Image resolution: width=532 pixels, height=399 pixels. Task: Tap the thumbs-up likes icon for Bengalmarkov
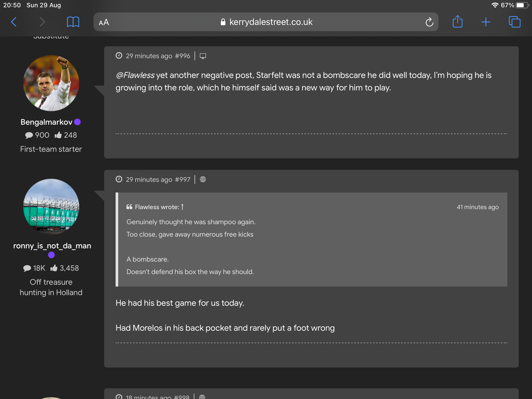pyautogui.click(x=58, y=135)
